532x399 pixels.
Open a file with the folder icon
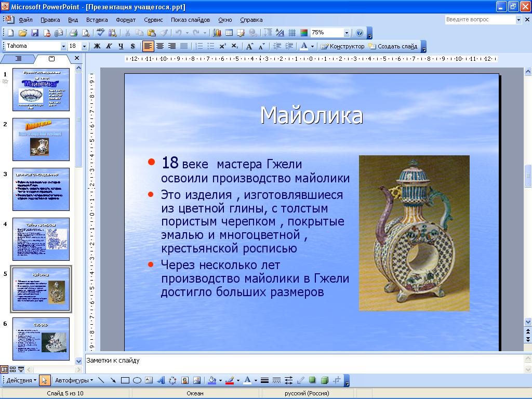22,33
